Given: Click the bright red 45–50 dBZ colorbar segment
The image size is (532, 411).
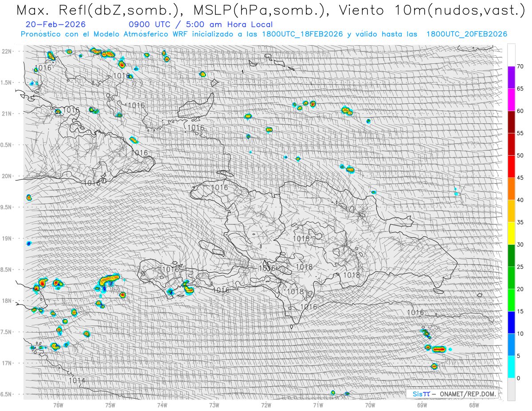Looking at the screenshot, I should point(511,167).
